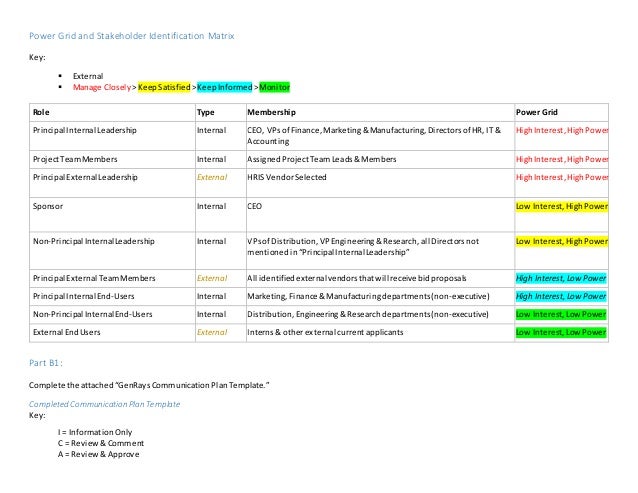Image resolution: width=638 pixels, height=493 pixels.
Task: Click 'High Interest, High Power' in Principal External Leadership row
Action: click(x=562, y=177)
